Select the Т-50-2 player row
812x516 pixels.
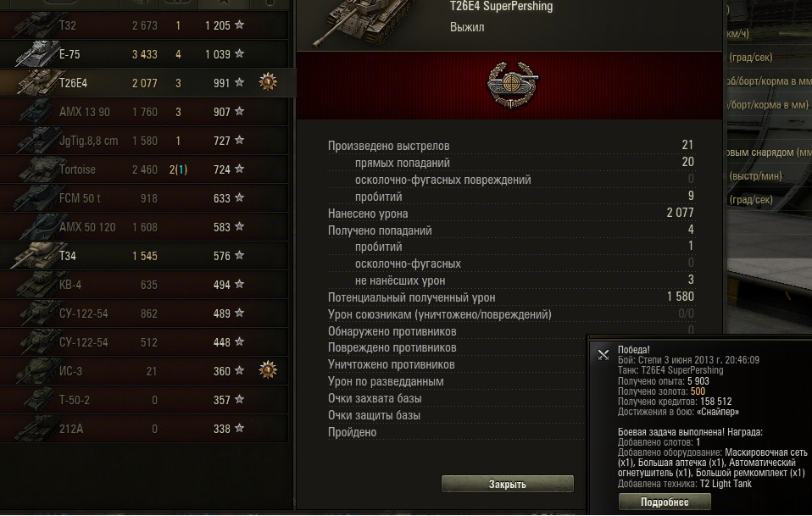click(144, 400)
